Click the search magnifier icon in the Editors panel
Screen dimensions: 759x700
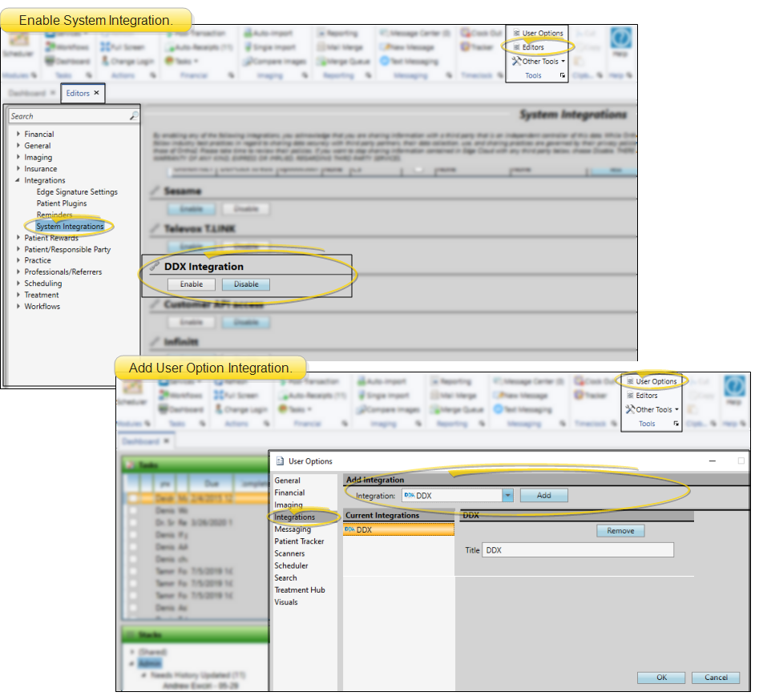(x=134, y=116)
